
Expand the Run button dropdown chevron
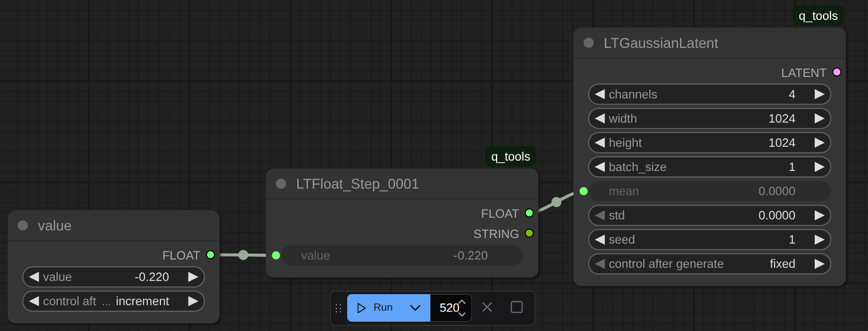tap(415, 308)
